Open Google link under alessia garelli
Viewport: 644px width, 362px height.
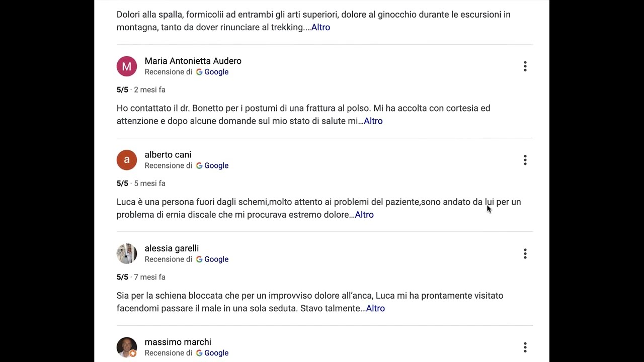tap(216, 259)
